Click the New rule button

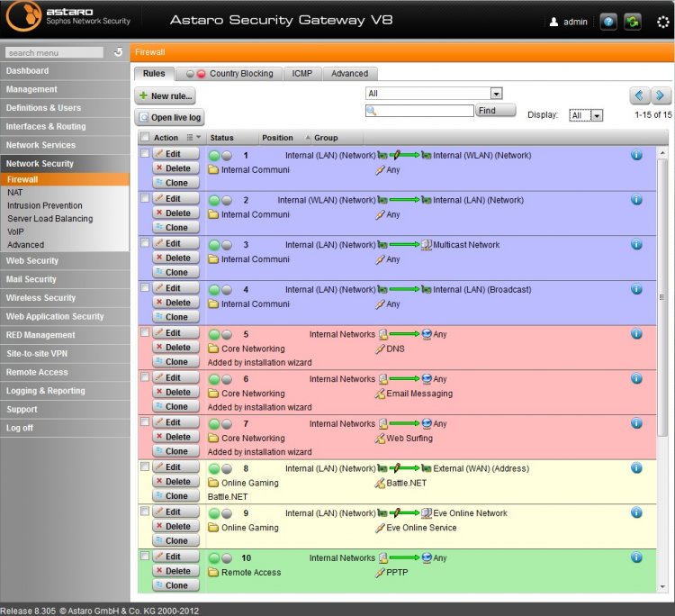point(166,95)
